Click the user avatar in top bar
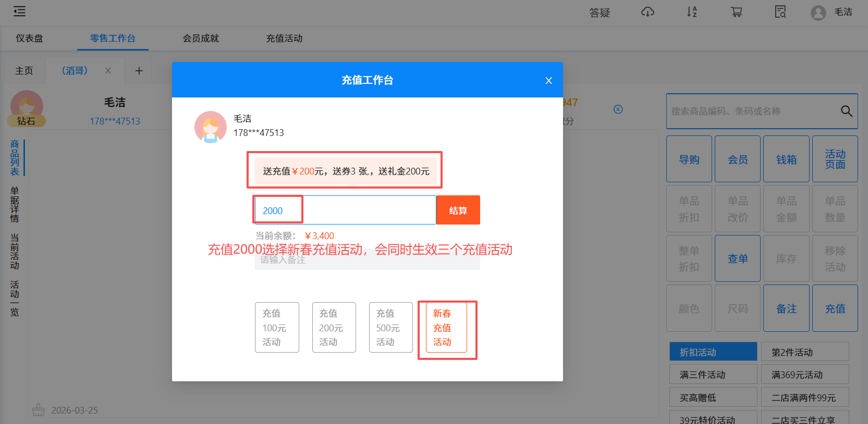Screen dimensions: 868x424 [x=818, y=13]
